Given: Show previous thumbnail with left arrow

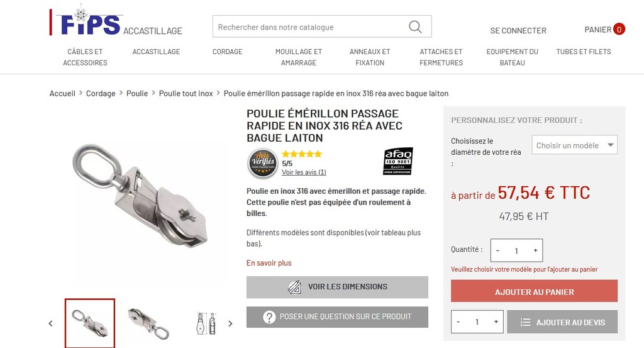Looking at the screenshot, I should coord(51,323).
